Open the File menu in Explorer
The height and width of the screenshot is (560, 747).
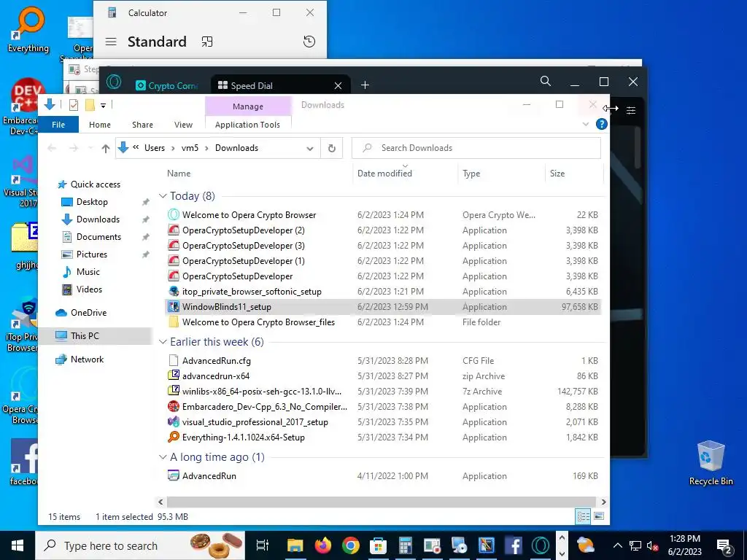click(58, 125)
